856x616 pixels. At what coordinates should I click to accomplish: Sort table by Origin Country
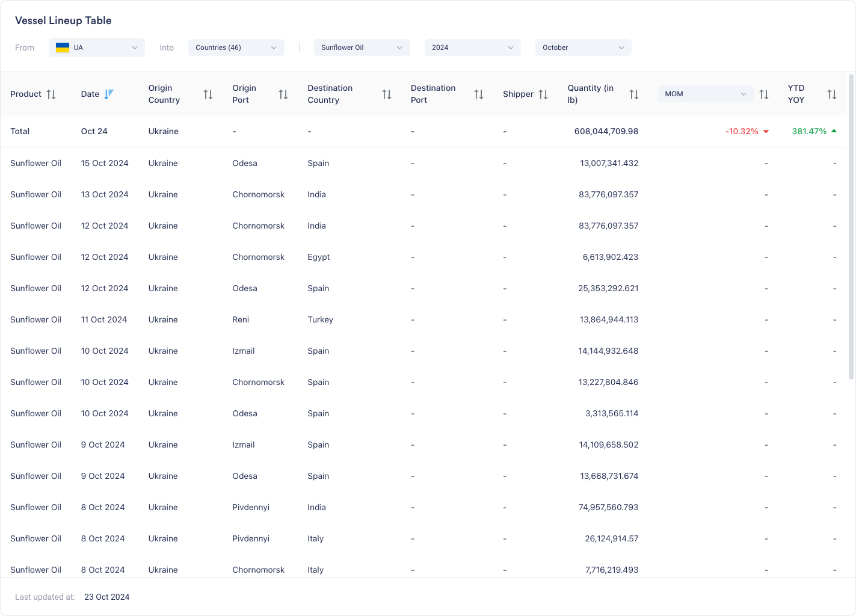coord(208,94)
